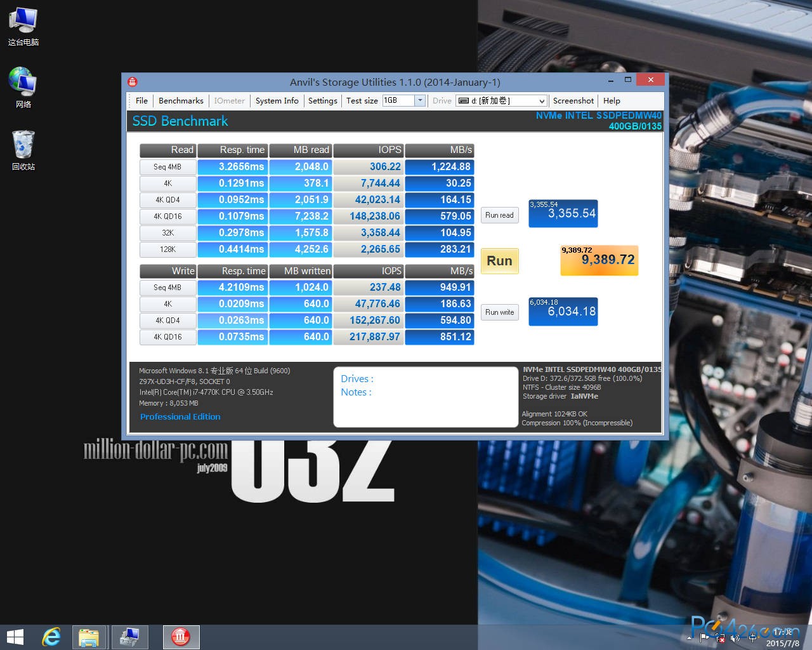Launch Internet Explorer from the taskbar
This screenshot has height=650, width=812.
pos(51,637)
